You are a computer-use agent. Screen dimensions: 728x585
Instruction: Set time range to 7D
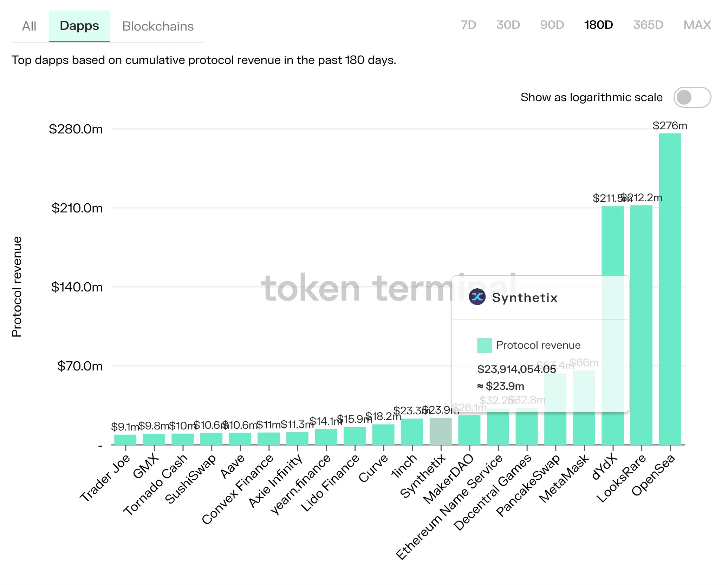tap(468, 25)
